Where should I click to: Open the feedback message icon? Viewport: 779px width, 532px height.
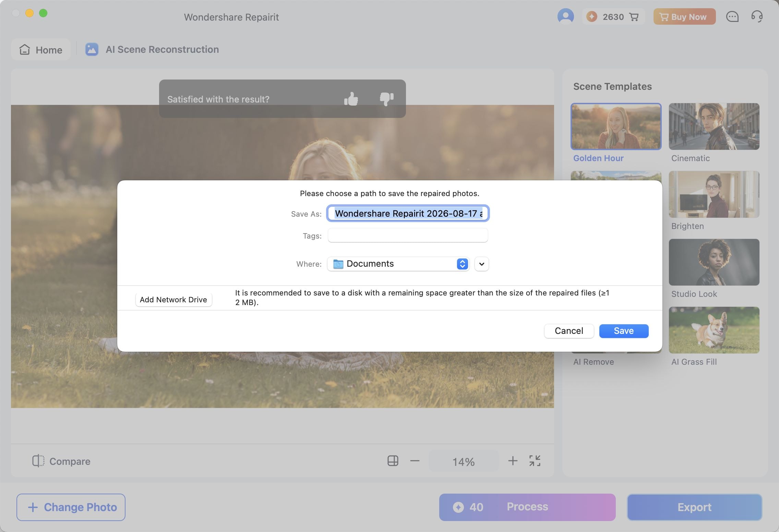click(x=732, y=17)
